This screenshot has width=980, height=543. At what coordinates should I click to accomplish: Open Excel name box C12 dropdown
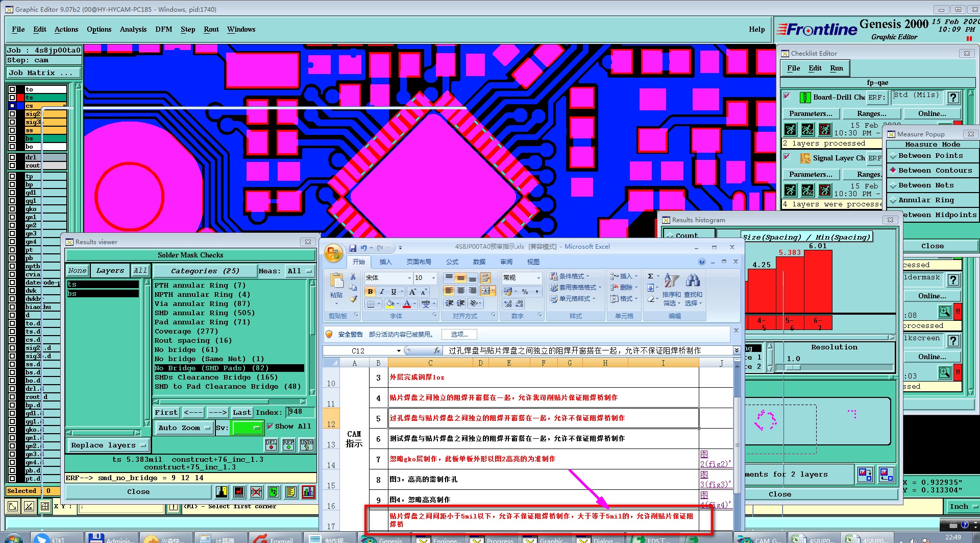[x=399, y=351]
